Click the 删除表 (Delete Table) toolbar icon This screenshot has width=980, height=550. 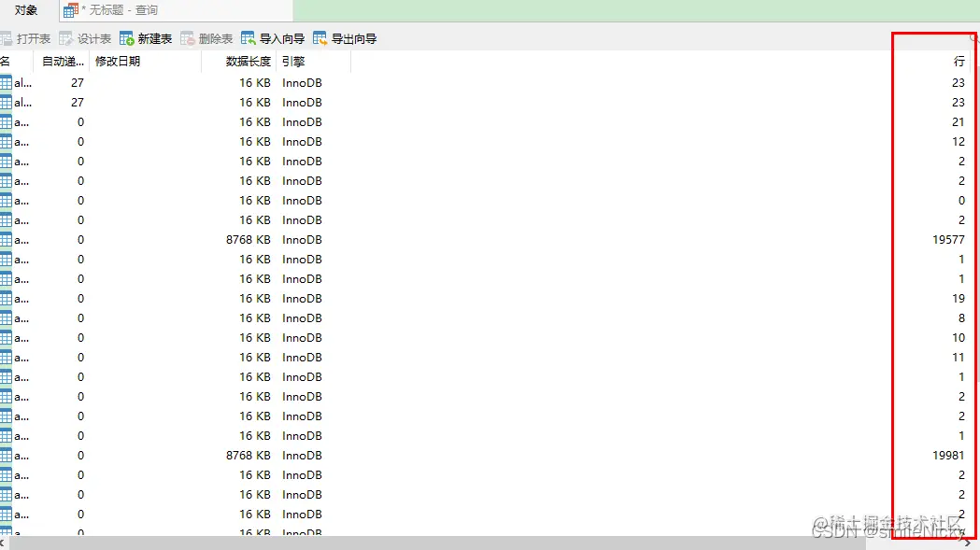click(188, 38)
